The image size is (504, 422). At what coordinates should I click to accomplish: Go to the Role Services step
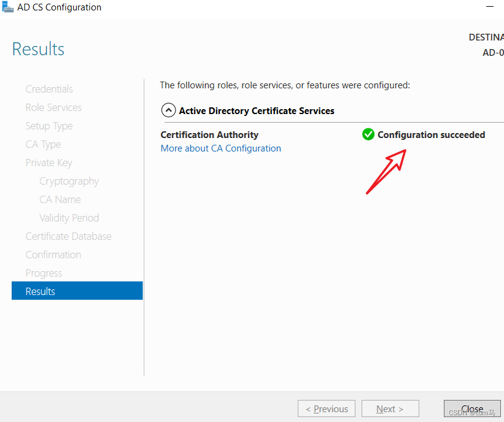[53, 107]
